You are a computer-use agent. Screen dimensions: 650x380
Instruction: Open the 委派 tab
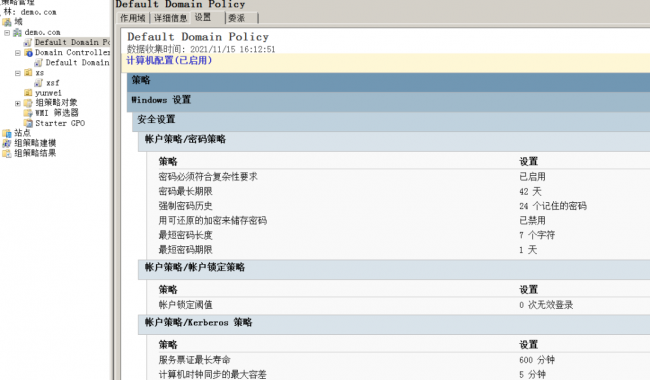point(242,18)
